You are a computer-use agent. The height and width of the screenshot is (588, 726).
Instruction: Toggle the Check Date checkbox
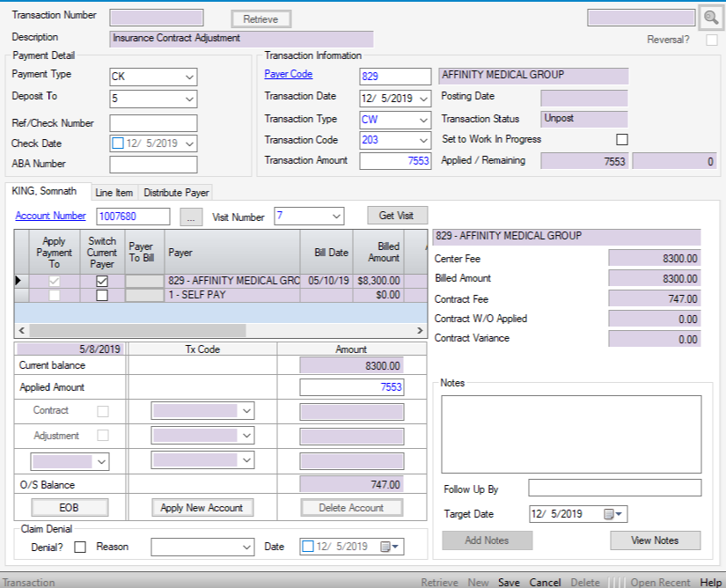[x=119, y=143]
